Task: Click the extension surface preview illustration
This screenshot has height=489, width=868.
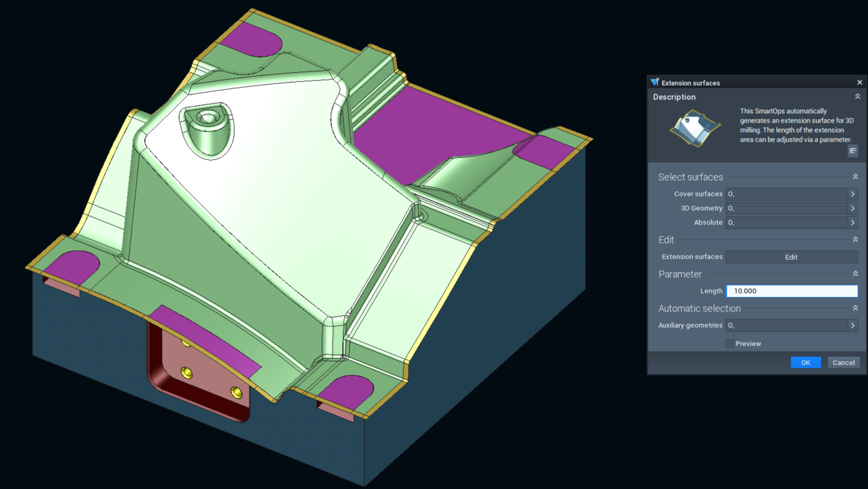Action: point(693,127)
